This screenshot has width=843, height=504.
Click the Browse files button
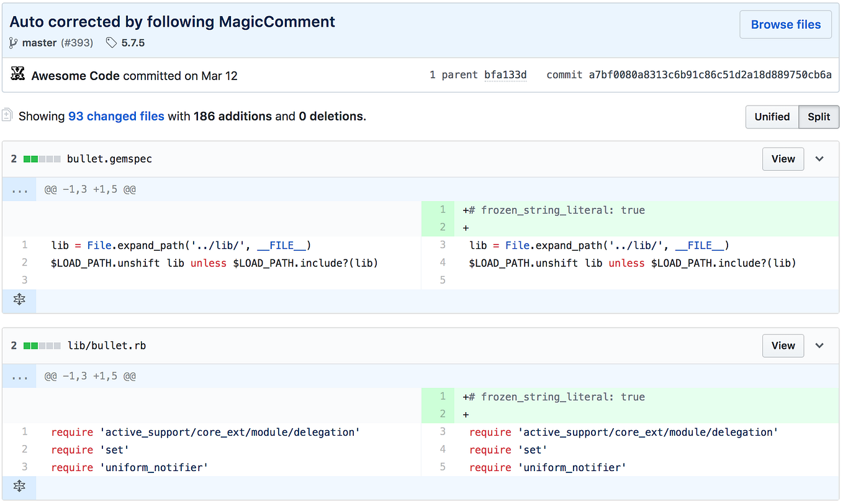[x=785, y=24]
